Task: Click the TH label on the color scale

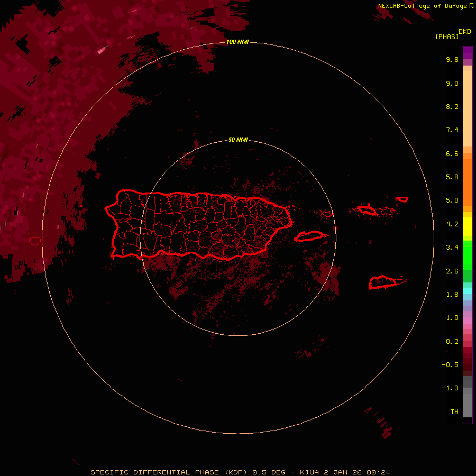Action: pos(454,411)
